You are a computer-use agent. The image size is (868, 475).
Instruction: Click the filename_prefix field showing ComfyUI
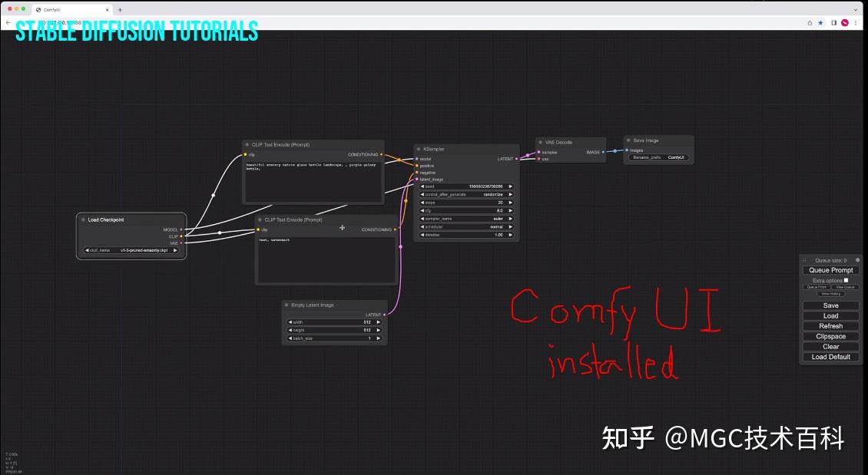pyautogui.click(x=658, y=157)
